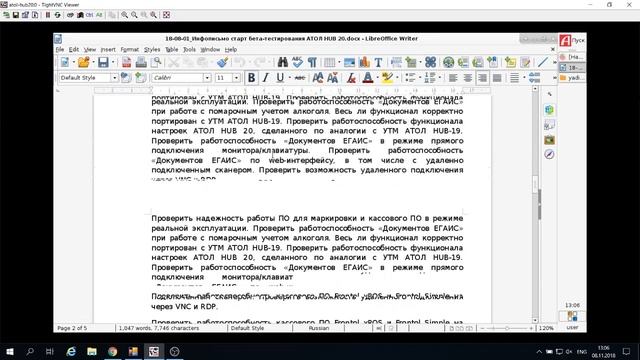
Task: Open the font size 11 dropdown
Action: pos(236,78)
